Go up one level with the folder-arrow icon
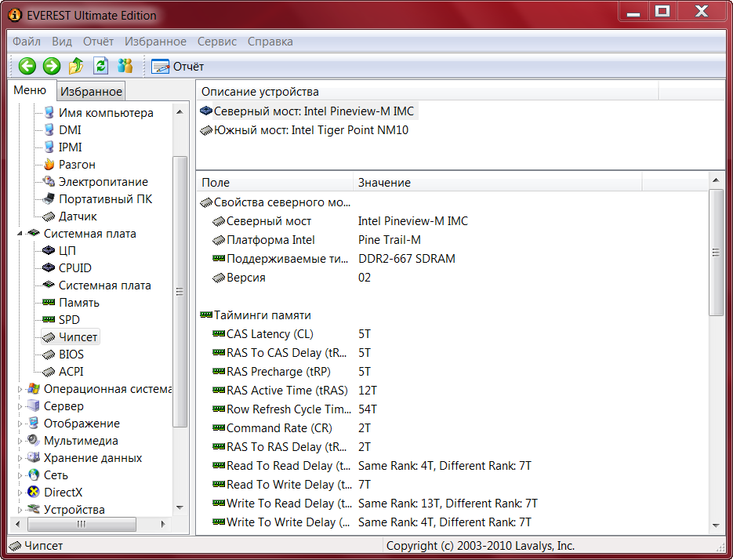The height and width of the screenshot is (560, 733). pyautogui.click(x=76, y=66)
